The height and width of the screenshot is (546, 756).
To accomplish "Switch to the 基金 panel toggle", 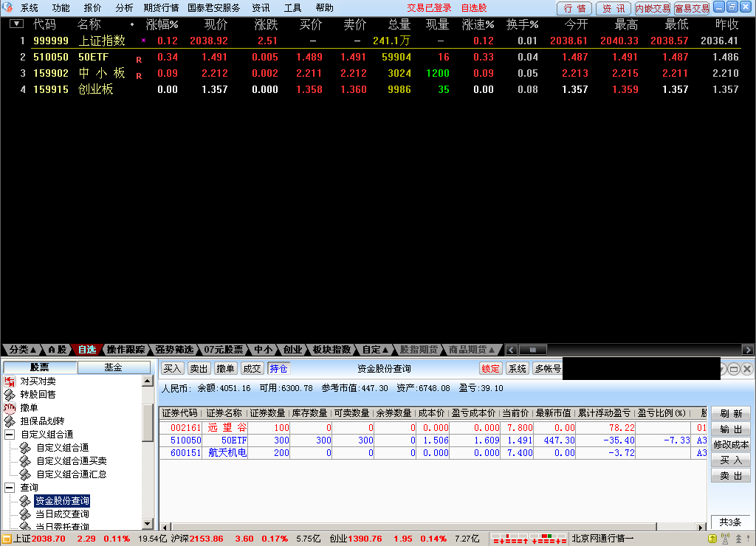I will pyautogui.click(x=113, y=367).
